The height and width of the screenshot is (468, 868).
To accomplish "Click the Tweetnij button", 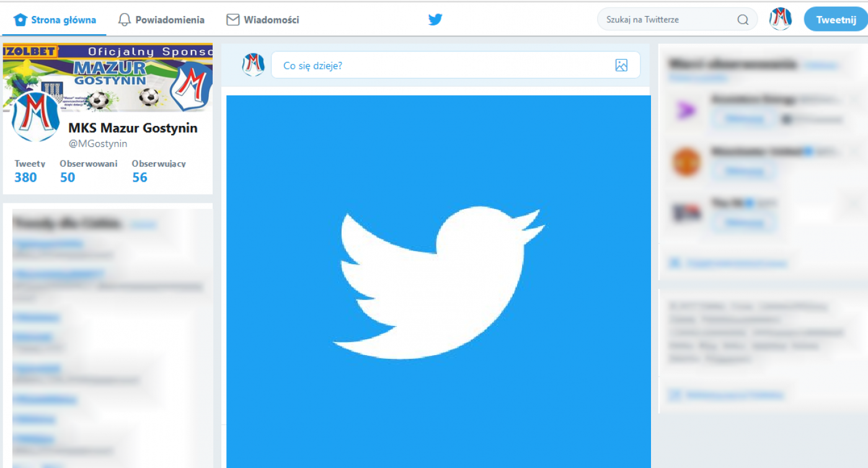I will (x=836, y=19).
